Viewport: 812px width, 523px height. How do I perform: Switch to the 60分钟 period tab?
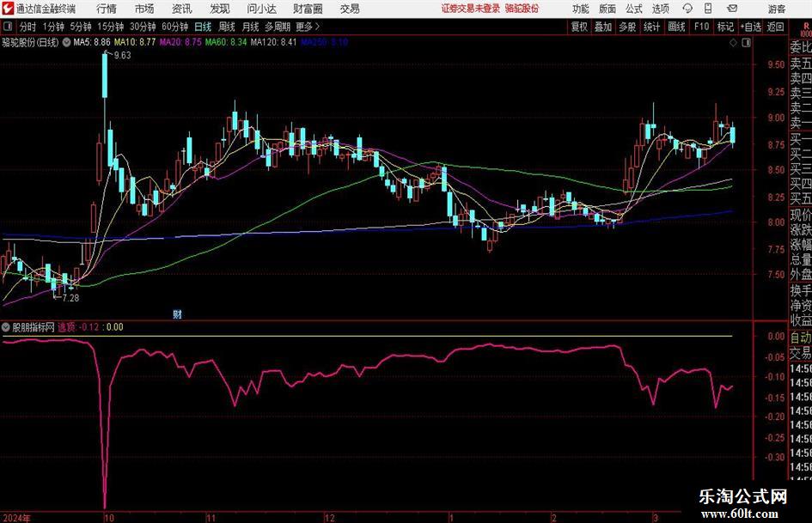174,27
